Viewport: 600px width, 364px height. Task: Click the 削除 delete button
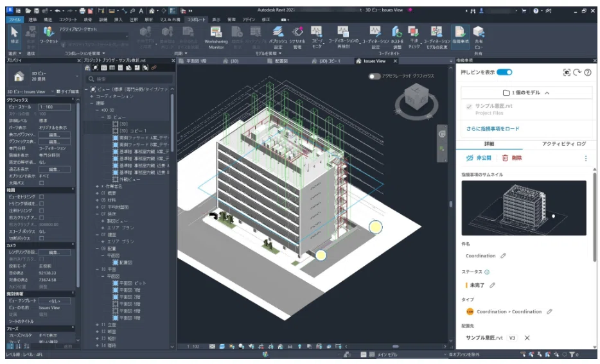pyautogui.click(x=511, y=157)
